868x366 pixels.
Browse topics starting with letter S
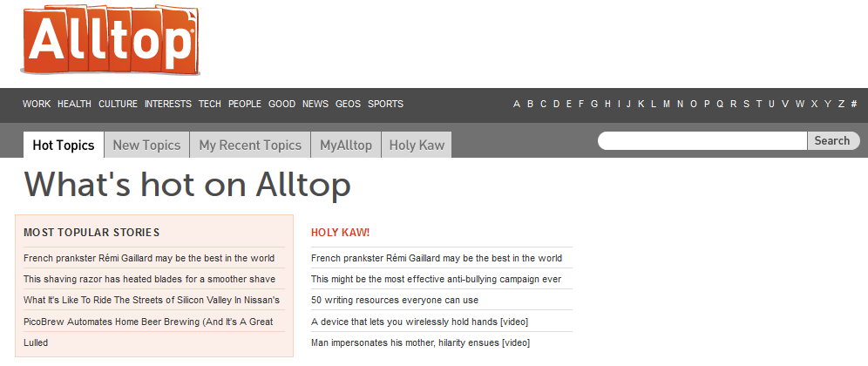click(x=746, y=104)
